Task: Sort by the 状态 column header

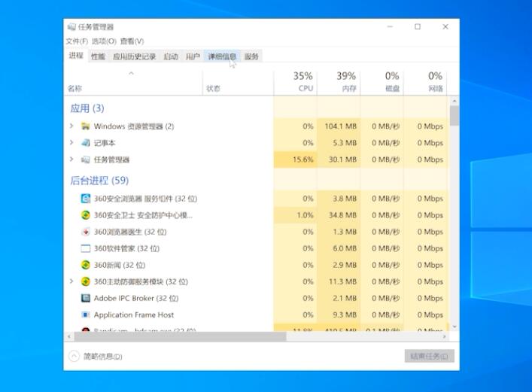Action: 239,83
